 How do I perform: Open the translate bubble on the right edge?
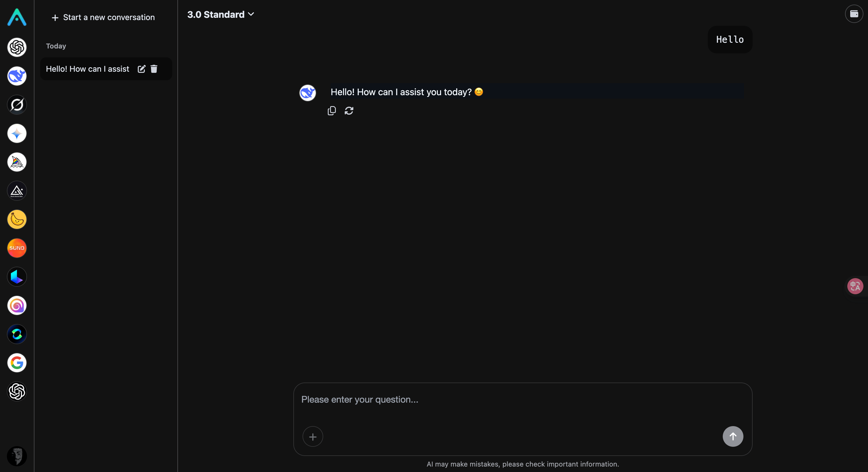tap(855, 286)
